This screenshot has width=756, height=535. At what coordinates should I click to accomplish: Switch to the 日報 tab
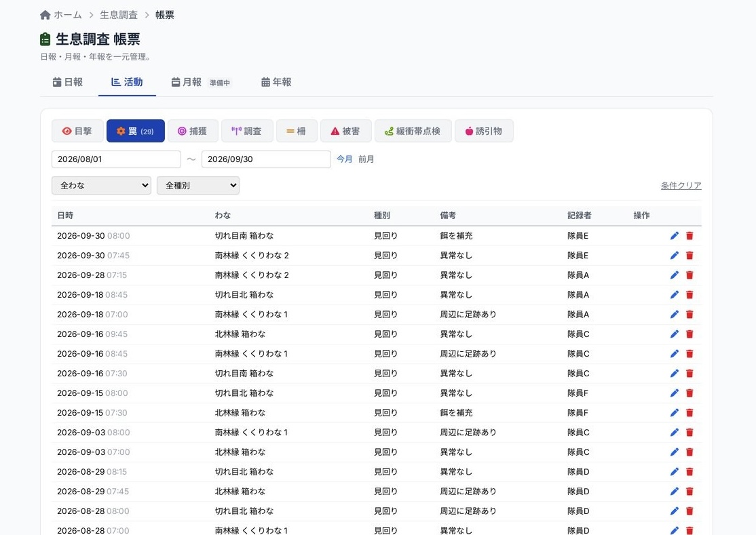tap(67, 82)
